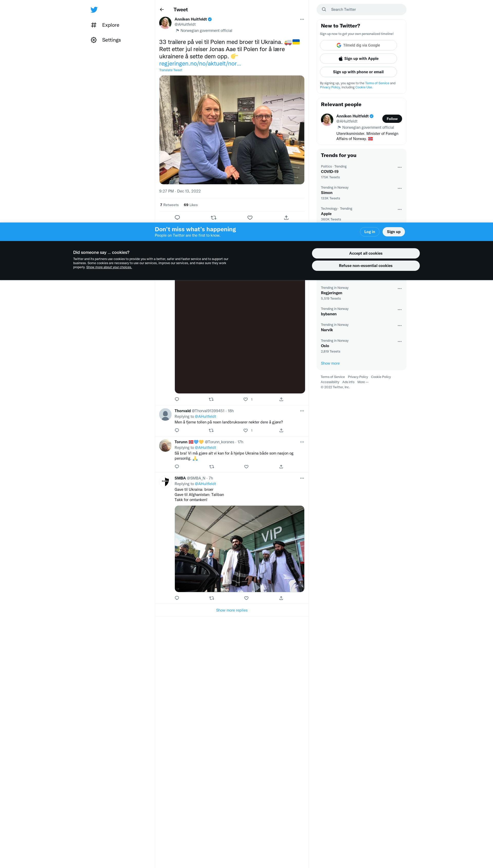This screenshot has width=493, height=868.
Task: Retweet SMBA's reply
Action: click(212, 598)
